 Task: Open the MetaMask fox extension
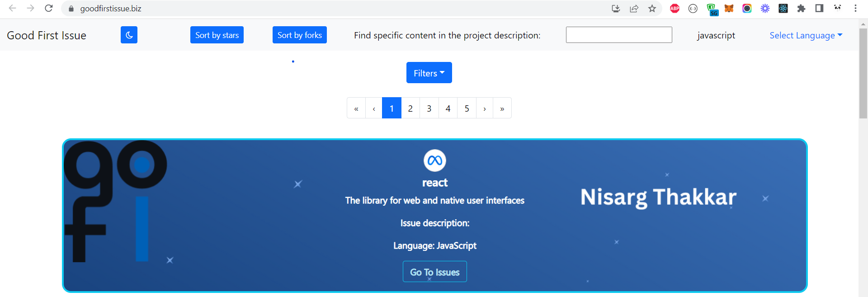pos(729,8)
